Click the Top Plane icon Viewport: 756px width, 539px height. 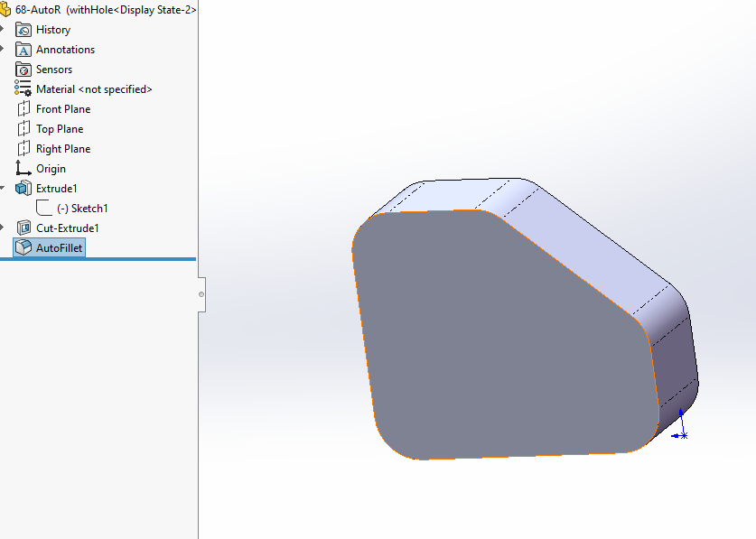23,129
